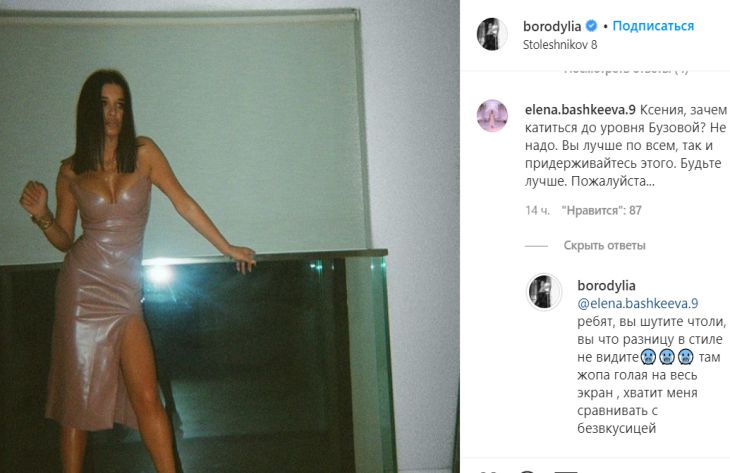Click the woman's photo in the post
Viewport: 730px width, 473px height.
(230, 236)
